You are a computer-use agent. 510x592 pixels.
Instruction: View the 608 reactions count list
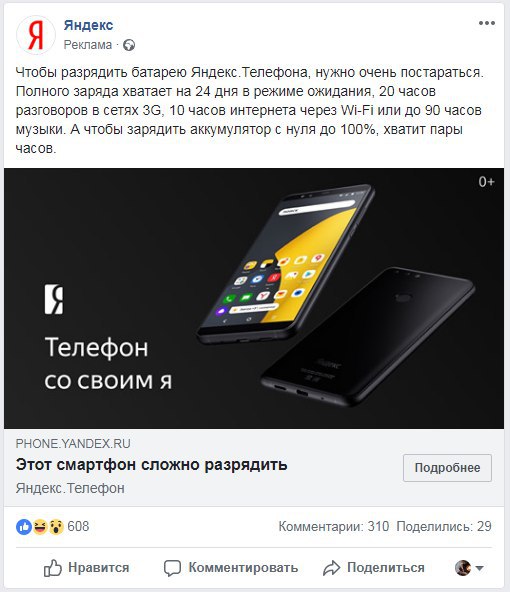[78, 526]
